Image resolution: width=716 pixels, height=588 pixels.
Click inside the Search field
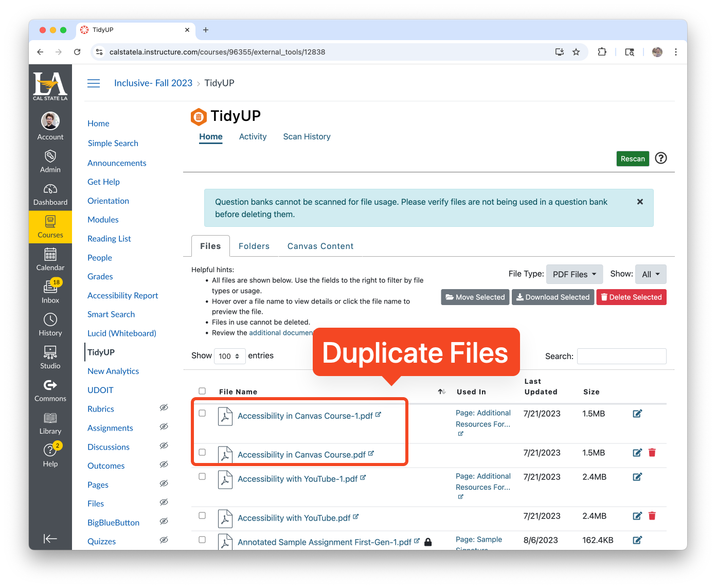tap(621, 356)
